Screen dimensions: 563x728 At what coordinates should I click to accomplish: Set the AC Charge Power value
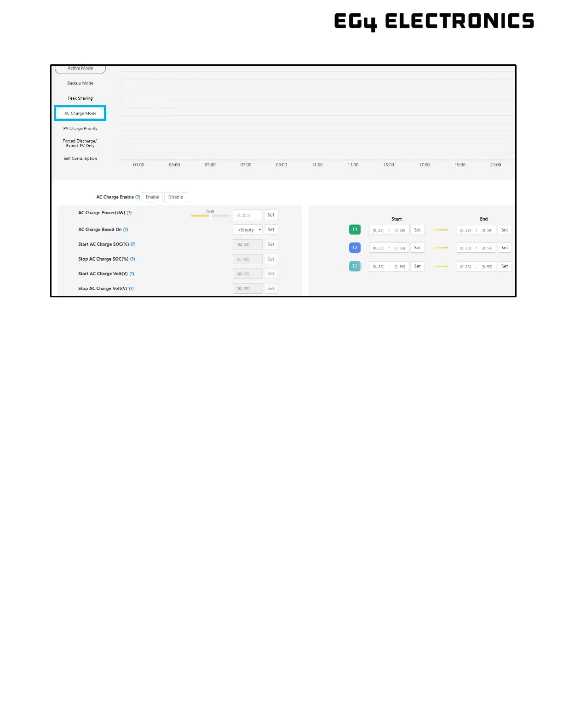[x=271, y=215]
